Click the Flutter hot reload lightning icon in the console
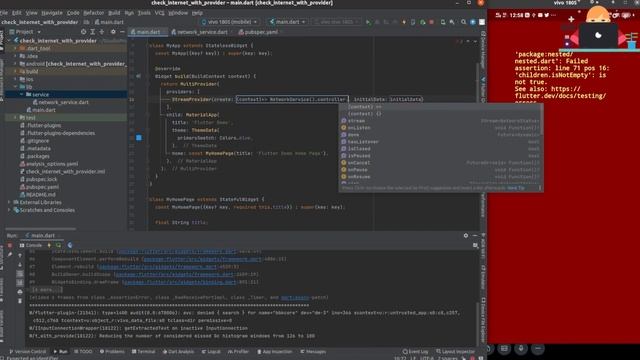The image size is (640, 360). (x=49, y=245)
